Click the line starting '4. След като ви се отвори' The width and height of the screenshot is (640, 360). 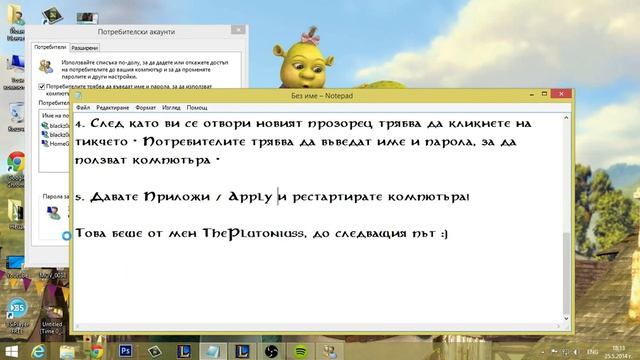pos(303,123)
